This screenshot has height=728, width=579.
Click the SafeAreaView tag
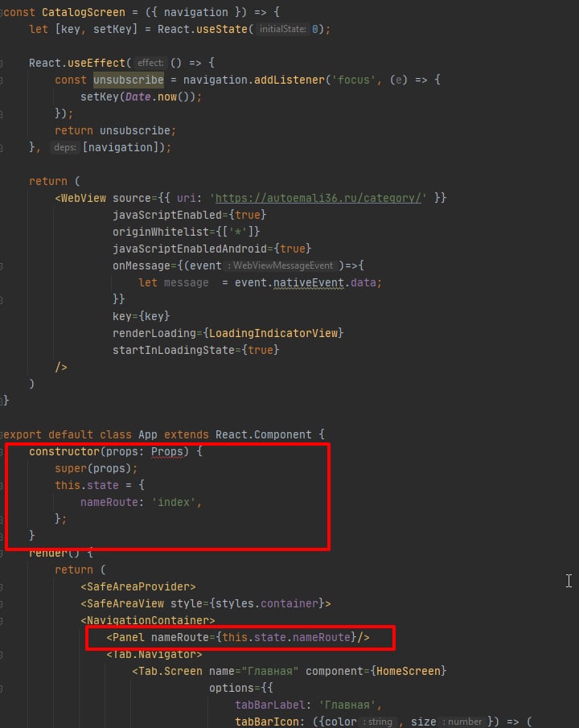[122, 603]
